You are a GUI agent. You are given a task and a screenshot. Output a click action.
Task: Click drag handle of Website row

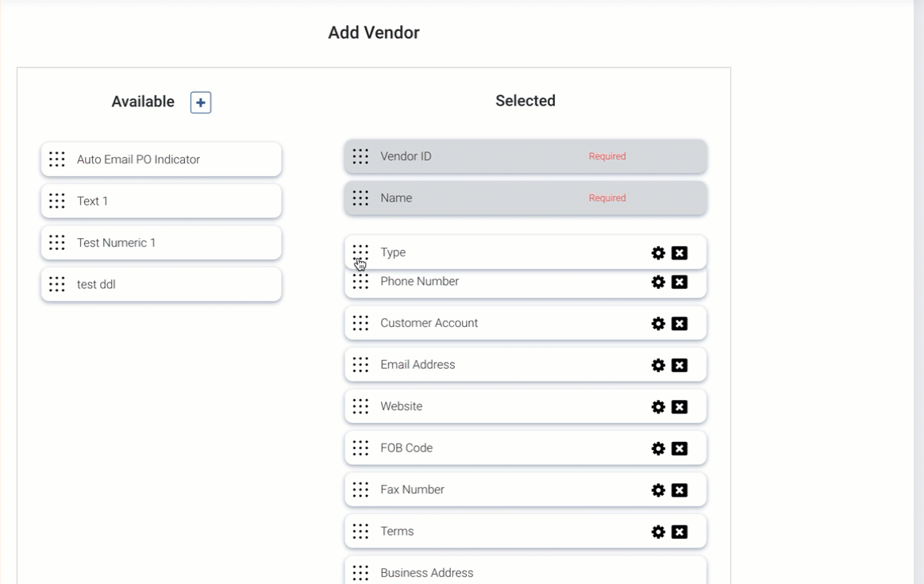[x=360, y=406]
